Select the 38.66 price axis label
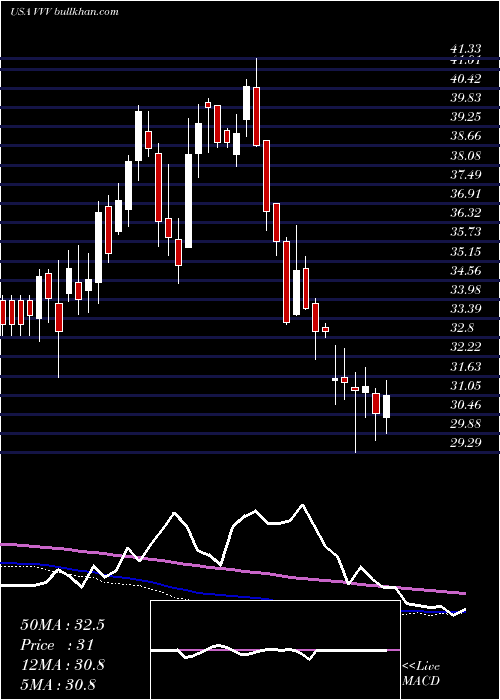Viewport: 500px width, 700px height. [x=466, y=136]
